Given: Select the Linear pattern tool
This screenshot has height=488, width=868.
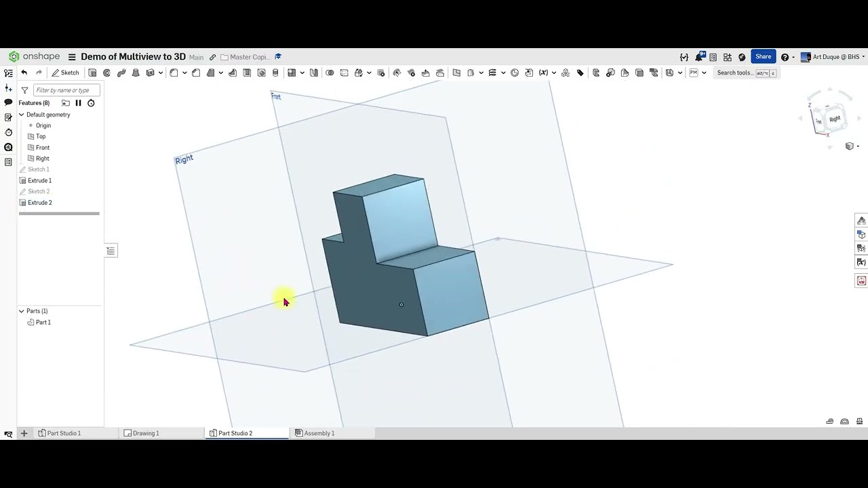Looking at the screenshot, I should pyautogui.click(x=292, y=73).
